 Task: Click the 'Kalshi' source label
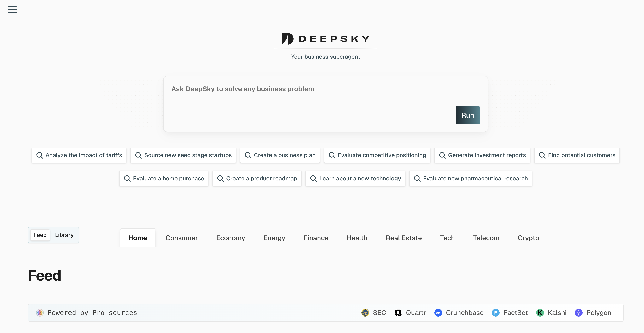(557, 313)
